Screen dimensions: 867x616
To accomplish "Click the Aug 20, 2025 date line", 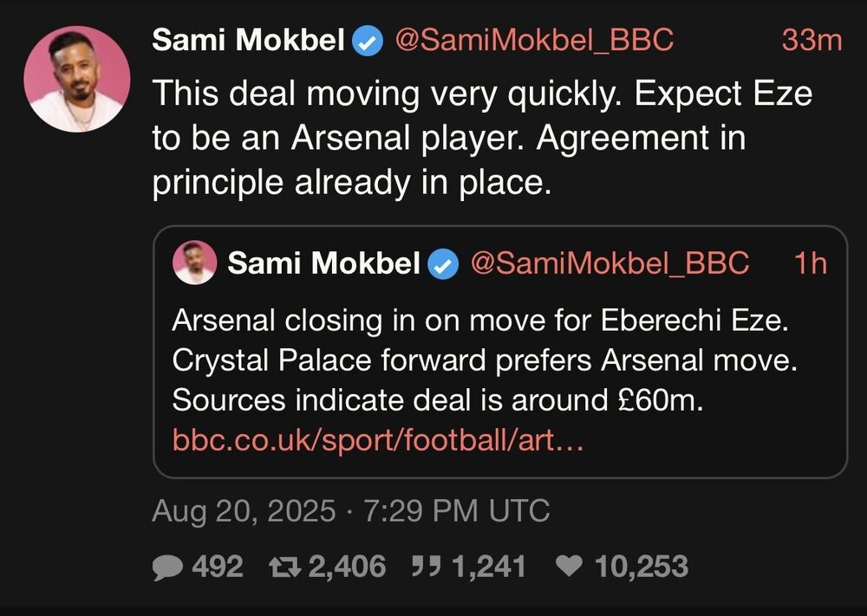I will tap(350, 511).
